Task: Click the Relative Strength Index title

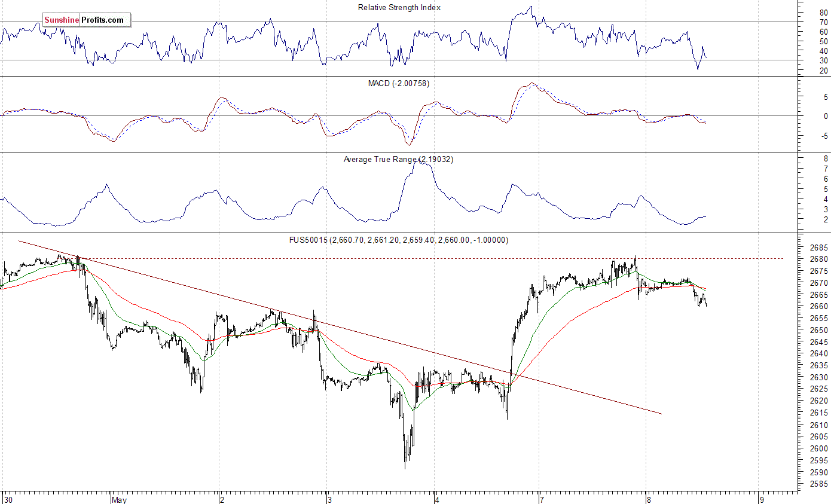Action: coord(399,8)
